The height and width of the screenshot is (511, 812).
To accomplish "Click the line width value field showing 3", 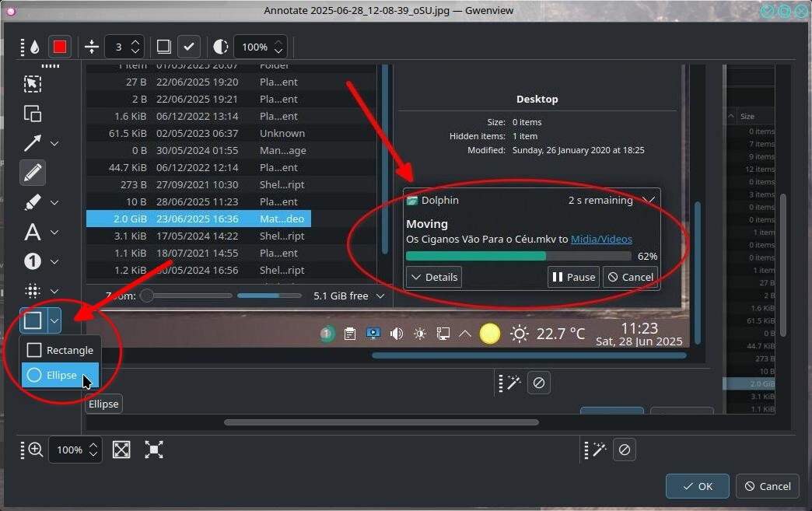I will click(117, 47).
